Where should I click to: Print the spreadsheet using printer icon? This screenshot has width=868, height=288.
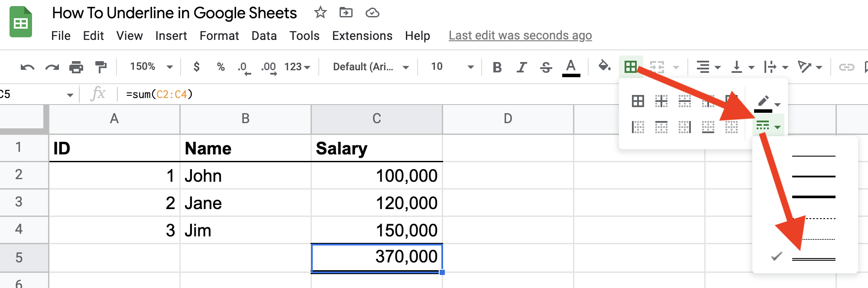point(76,67)
